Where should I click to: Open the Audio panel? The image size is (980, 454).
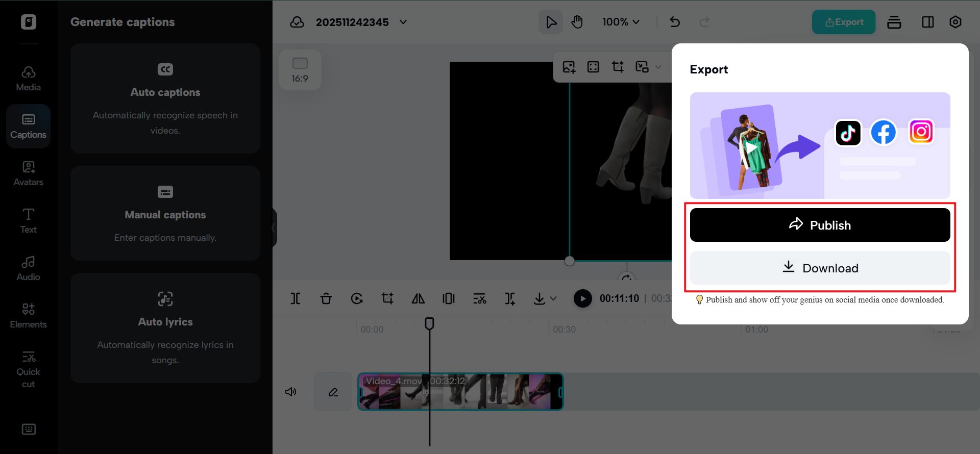(x=29, y=269)
